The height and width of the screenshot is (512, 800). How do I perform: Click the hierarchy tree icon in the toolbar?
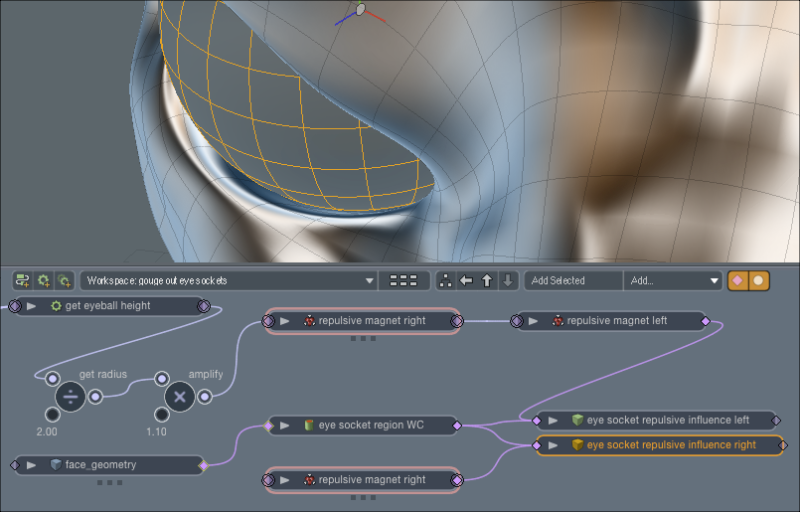coord(445,280)
